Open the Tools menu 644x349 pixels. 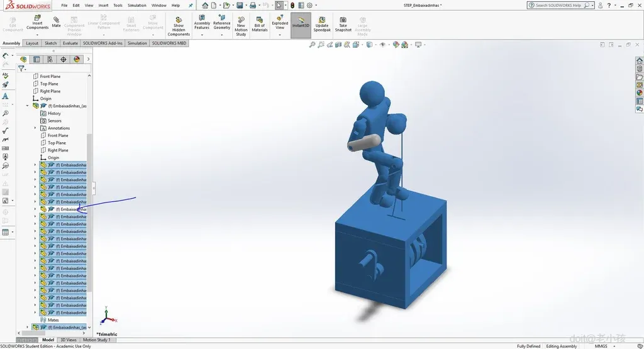pyautogui.click(x=118, y=5)
